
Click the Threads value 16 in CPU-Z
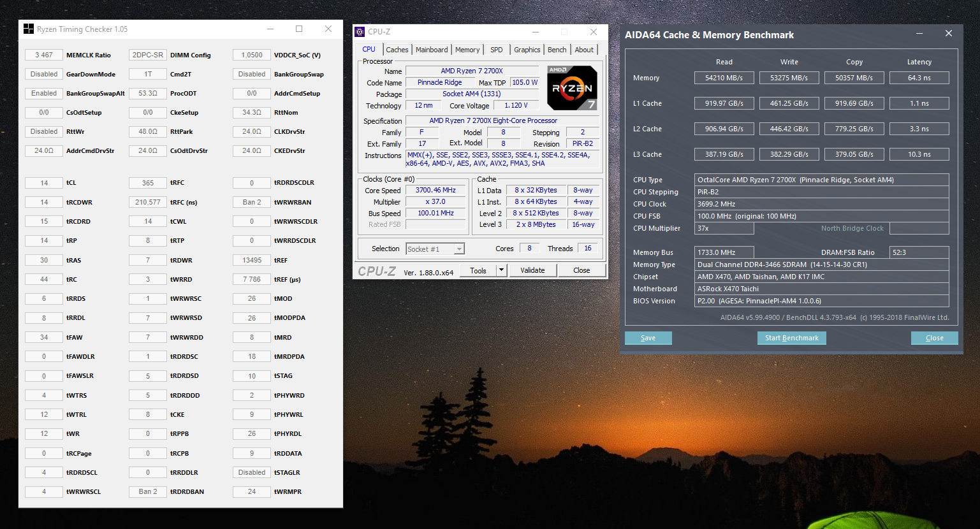[587, 249]
